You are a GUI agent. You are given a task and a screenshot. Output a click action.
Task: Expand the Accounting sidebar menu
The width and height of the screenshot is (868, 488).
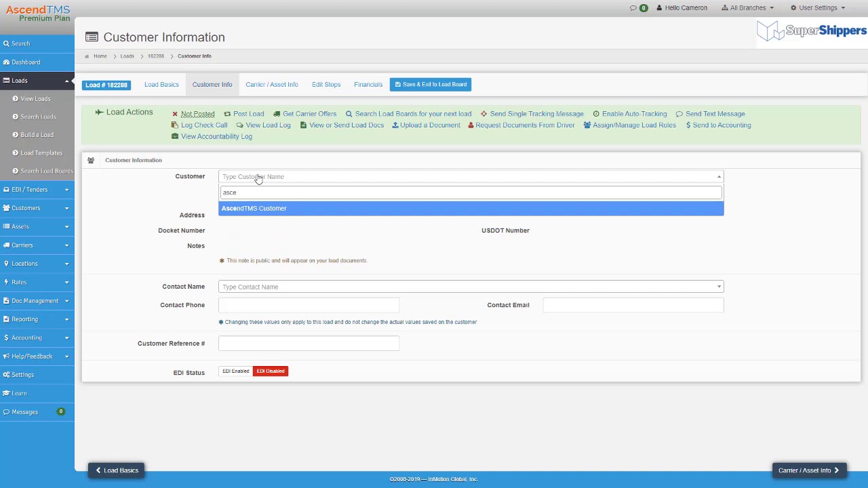coord(37,338)
